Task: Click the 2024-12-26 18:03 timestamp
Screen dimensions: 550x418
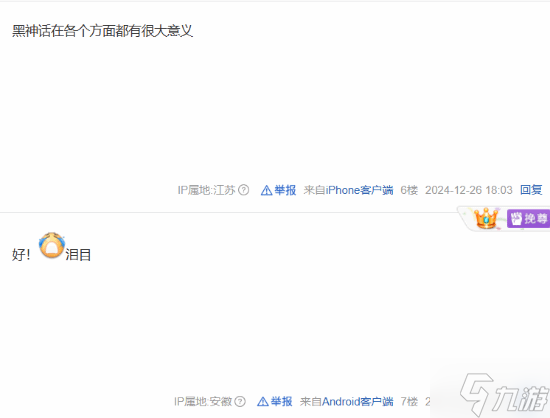Action: pyautogui.click(x=469, y=190)
